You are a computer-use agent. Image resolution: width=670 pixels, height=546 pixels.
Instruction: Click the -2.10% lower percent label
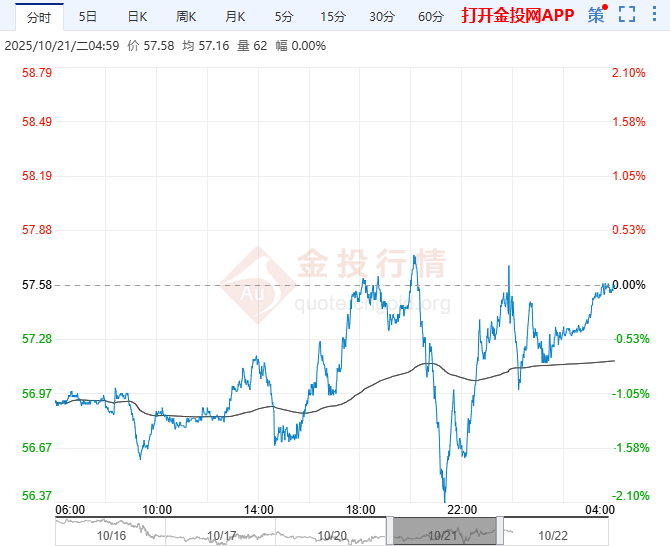point(631,496)
